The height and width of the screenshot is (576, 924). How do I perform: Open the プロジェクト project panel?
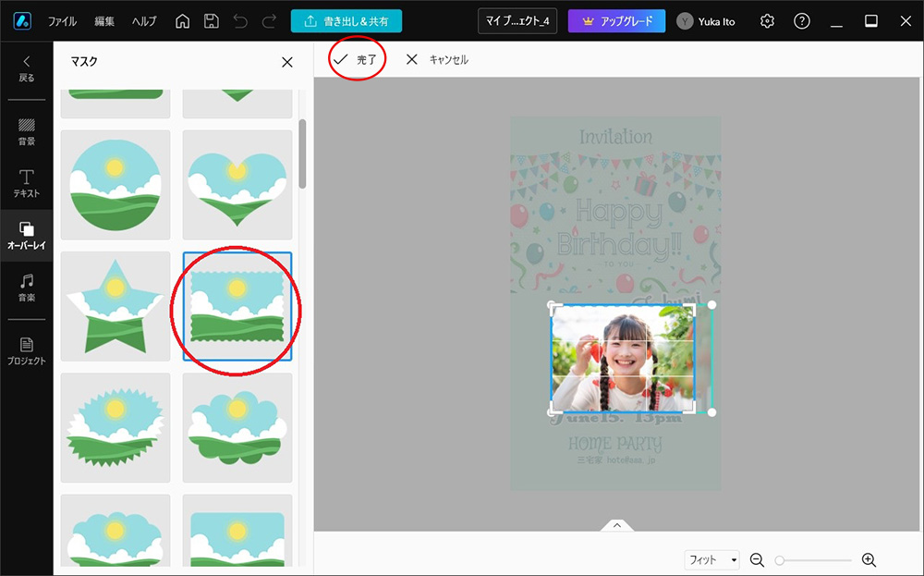(27, 351)
